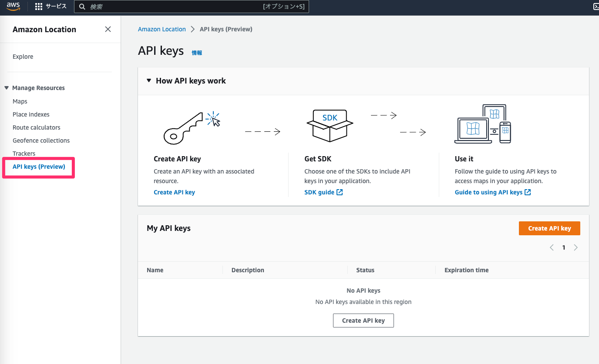Select page number 1 in pagination
This screenshot has width=599, height=364.
(564, 247)
